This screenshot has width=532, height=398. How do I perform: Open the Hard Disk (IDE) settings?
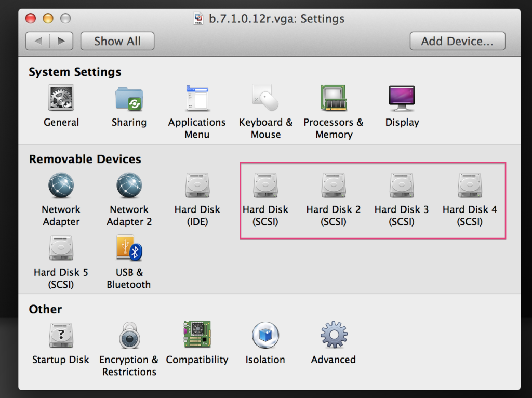pos(197,186)
